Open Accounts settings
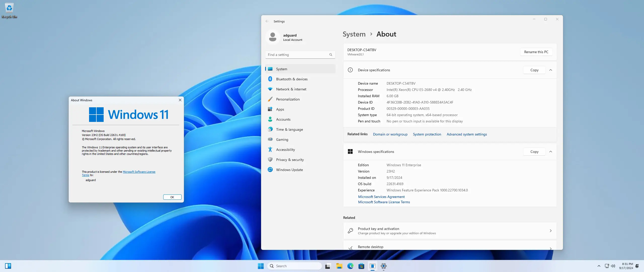The image size is (644, 272). (x=283, y=119)
